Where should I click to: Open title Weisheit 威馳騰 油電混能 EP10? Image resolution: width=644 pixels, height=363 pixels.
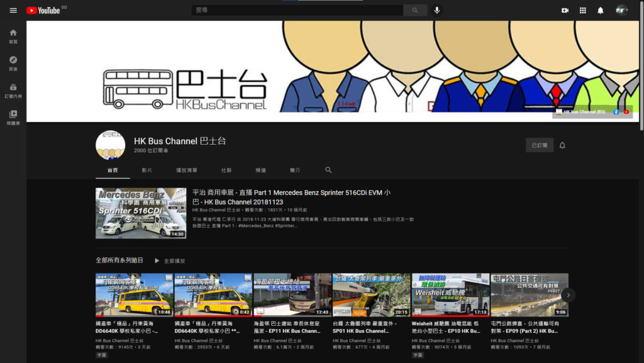pyautogui.click(x=446, y=327)
